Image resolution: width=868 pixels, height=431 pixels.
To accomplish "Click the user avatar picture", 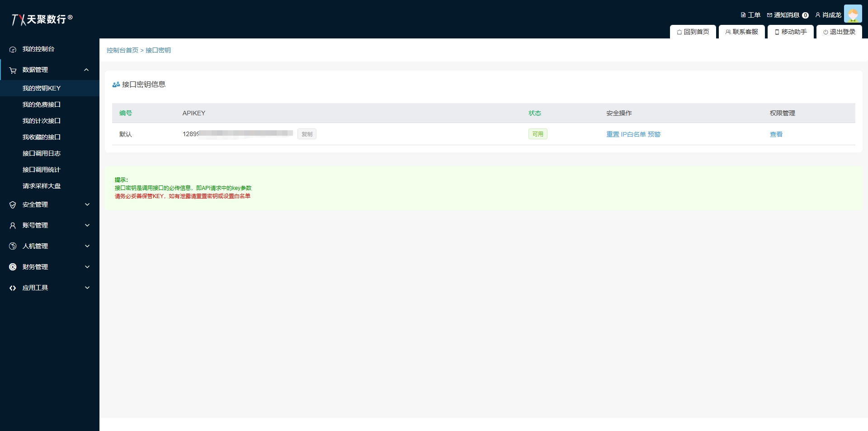I will (x=853, y=14).
